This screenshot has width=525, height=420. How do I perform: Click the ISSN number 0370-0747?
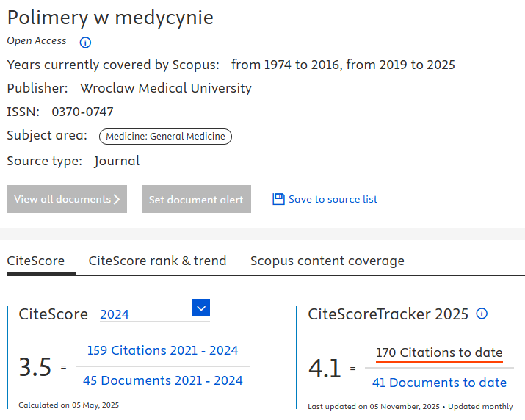click(x=82, y=112)
